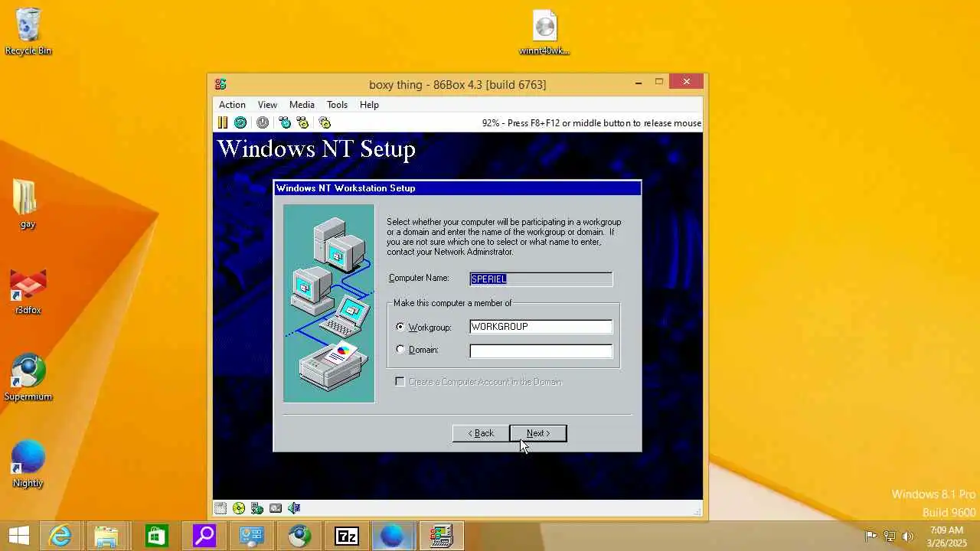Switch to 86Box taskbar button
The image size is (980, 551).
tap(441, 536)
